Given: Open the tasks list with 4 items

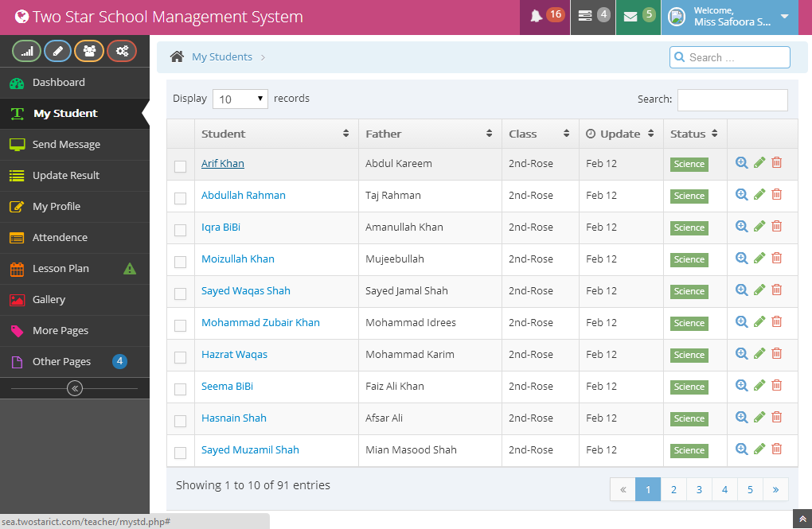Looking at the screenshot, I should [593, 17].
